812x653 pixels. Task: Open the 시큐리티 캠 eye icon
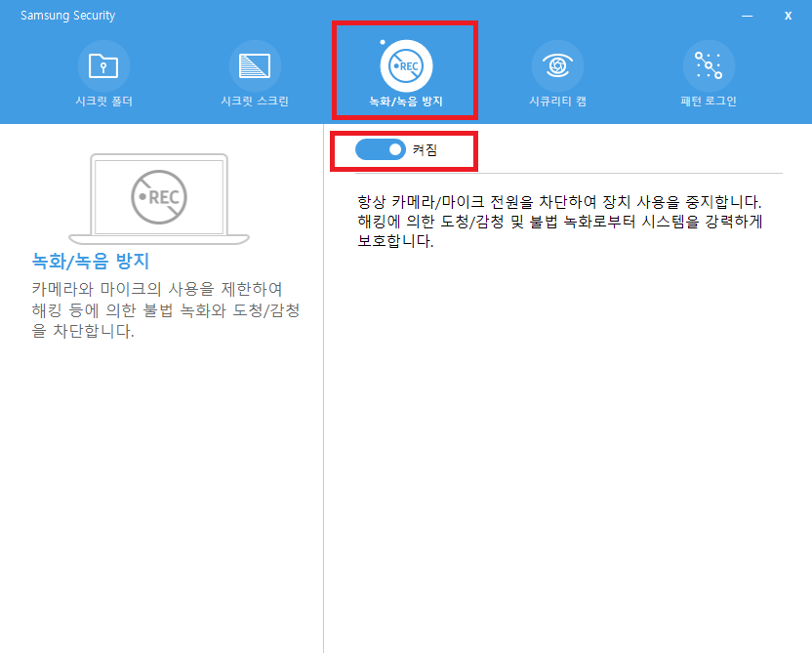point(557,65)
